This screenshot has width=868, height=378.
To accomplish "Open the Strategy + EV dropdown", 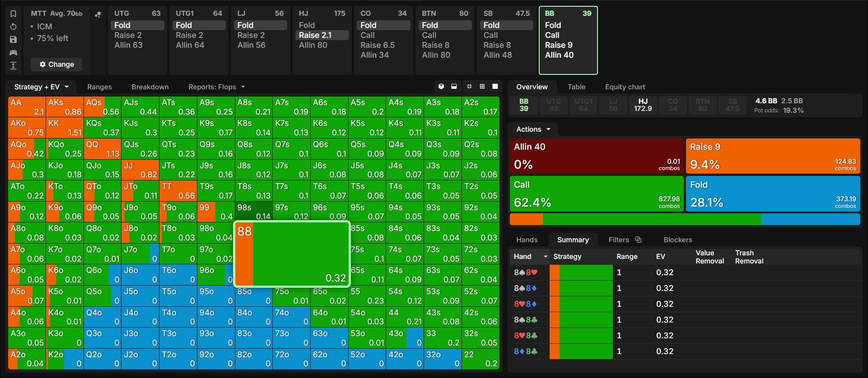I will 41,87.
